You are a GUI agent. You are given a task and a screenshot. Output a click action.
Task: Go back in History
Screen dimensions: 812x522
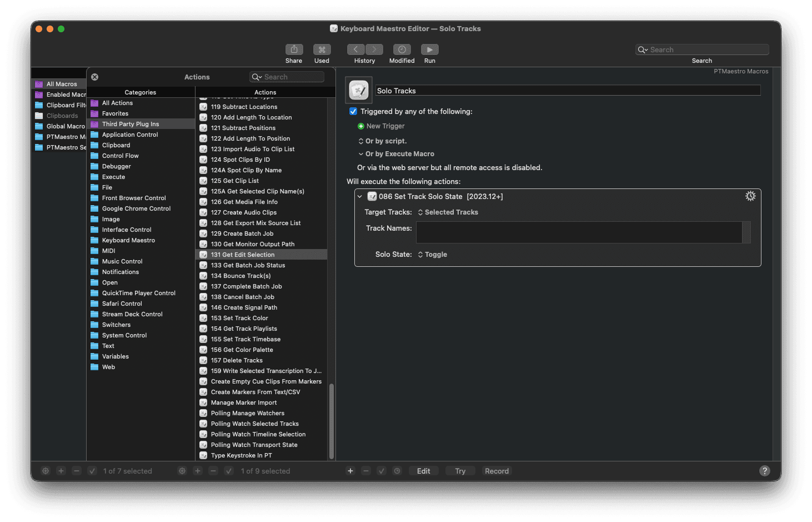point(356,49)
